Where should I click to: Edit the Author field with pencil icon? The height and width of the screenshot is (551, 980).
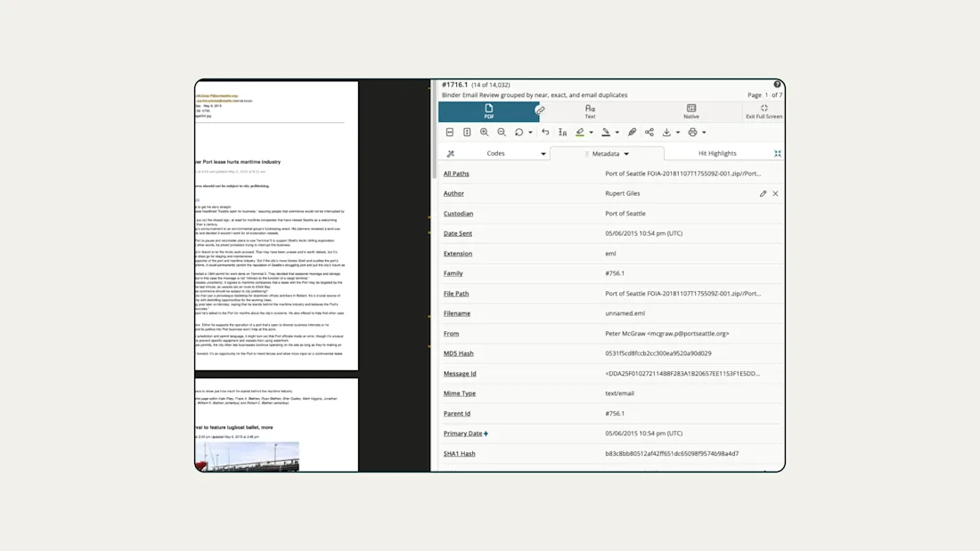pos(764,194)
